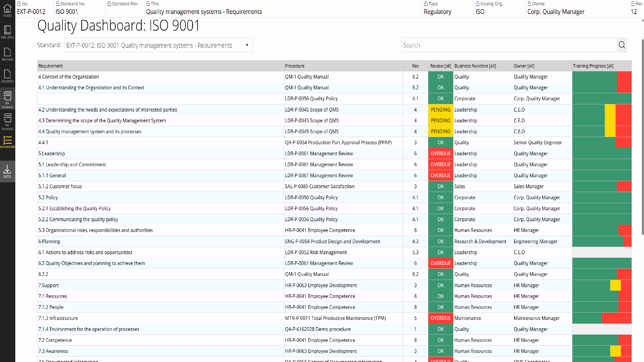The image size is (644, 362).
Task: Open All Training sidebar icon
Action: (8, 121)
